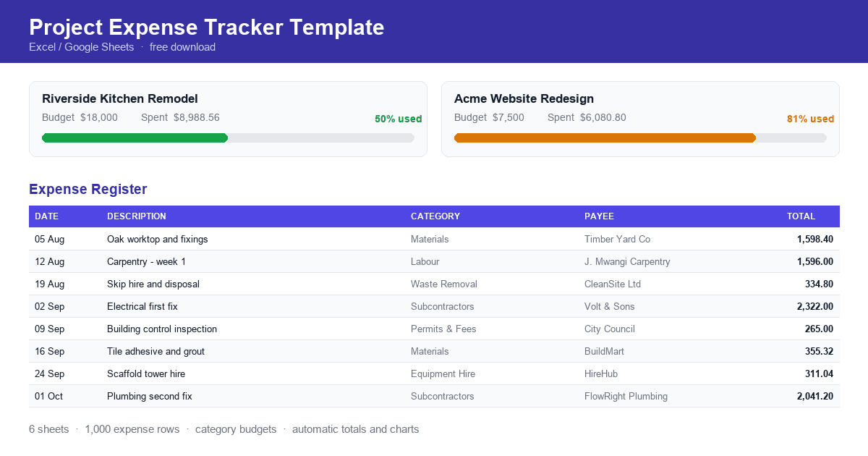Click the 265.00 total value
This screenshot has width=868, height=456.
pos(819,329)
